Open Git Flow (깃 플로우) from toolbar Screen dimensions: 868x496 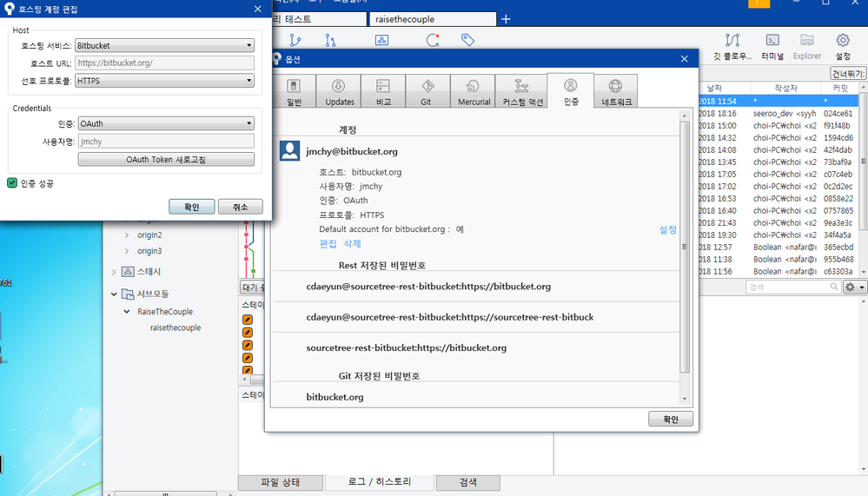[x=732, y=47]
